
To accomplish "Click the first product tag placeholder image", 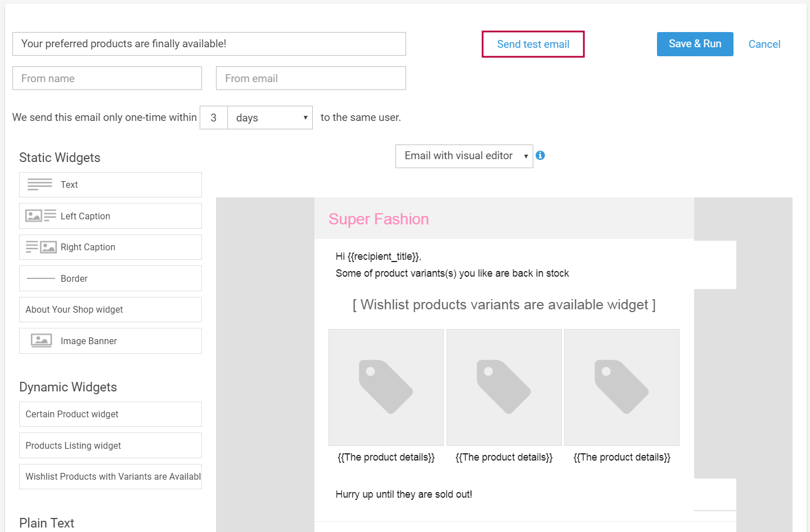I will point(386,387).
